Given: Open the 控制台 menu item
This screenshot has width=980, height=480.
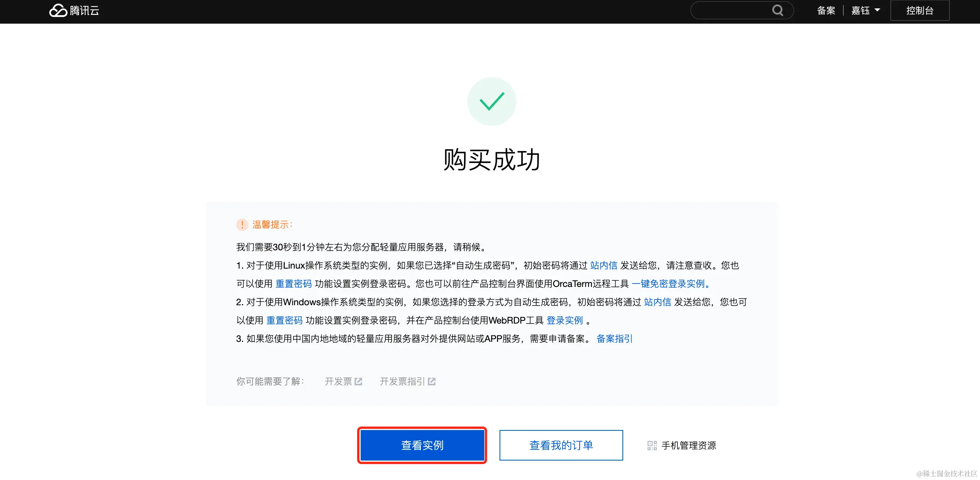Looking at the screenshot, I should click(x=920, y=10).
